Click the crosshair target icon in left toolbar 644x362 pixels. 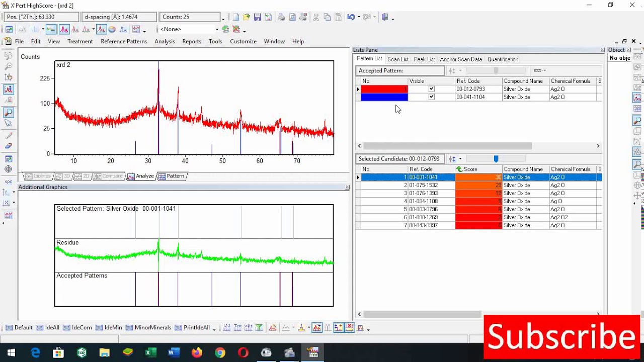tap(9, 169)
